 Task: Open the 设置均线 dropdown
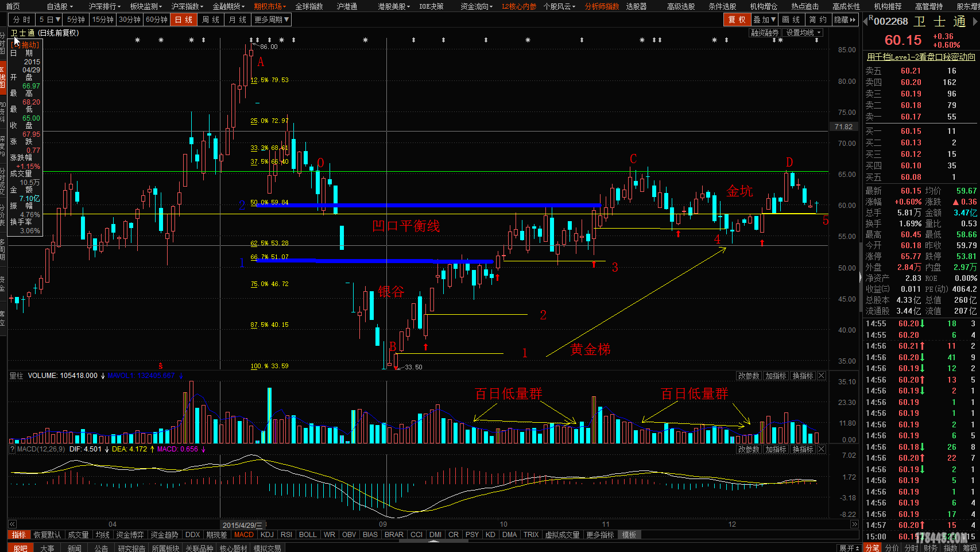(x=803, y=33)
